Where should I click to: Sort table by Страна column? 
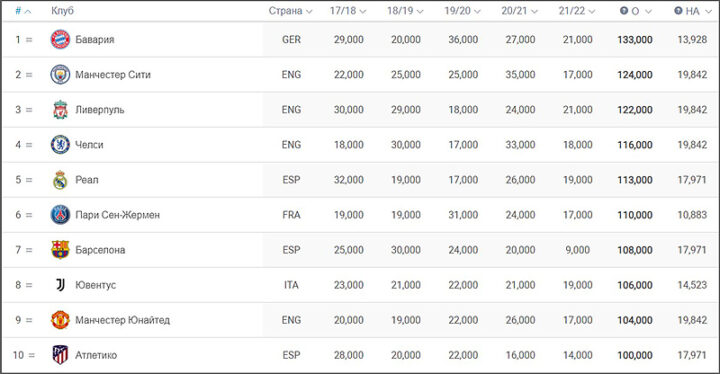(x=290, y=11)
